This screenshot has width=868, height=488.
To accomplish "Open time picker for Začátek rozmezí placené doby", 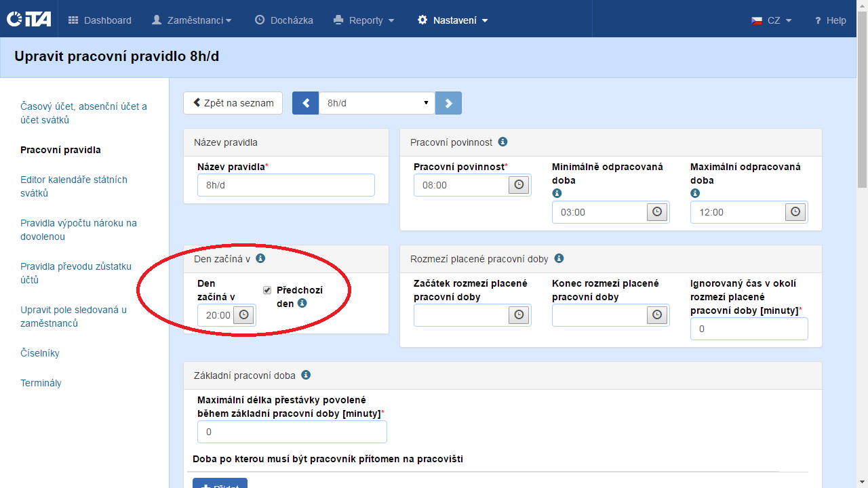I will (x=519, y=314).
